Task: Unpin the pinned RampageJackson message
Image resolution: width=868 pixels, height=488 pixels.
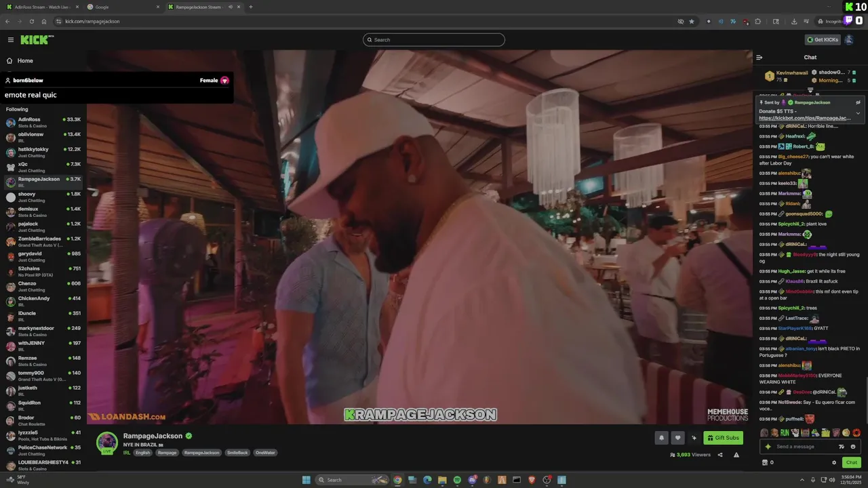Action: (858, 102)
